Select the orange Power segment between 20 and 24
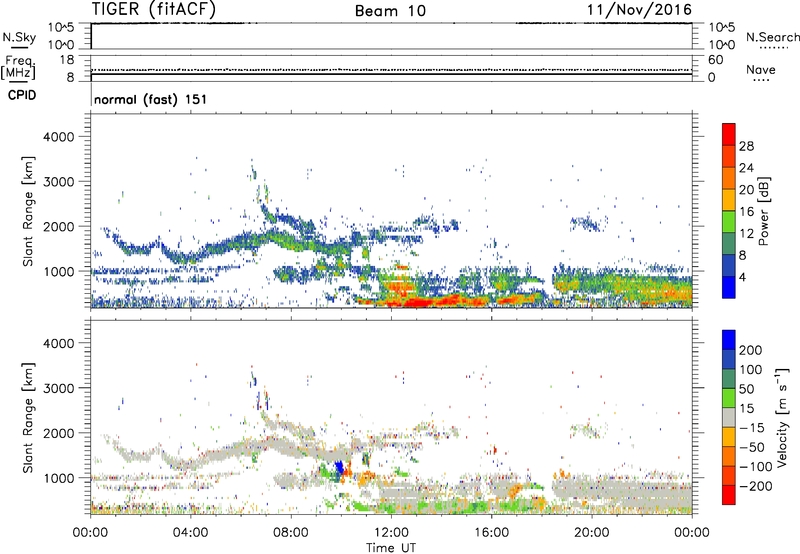This screenshot has height=554, width=800. click(729, 178)
